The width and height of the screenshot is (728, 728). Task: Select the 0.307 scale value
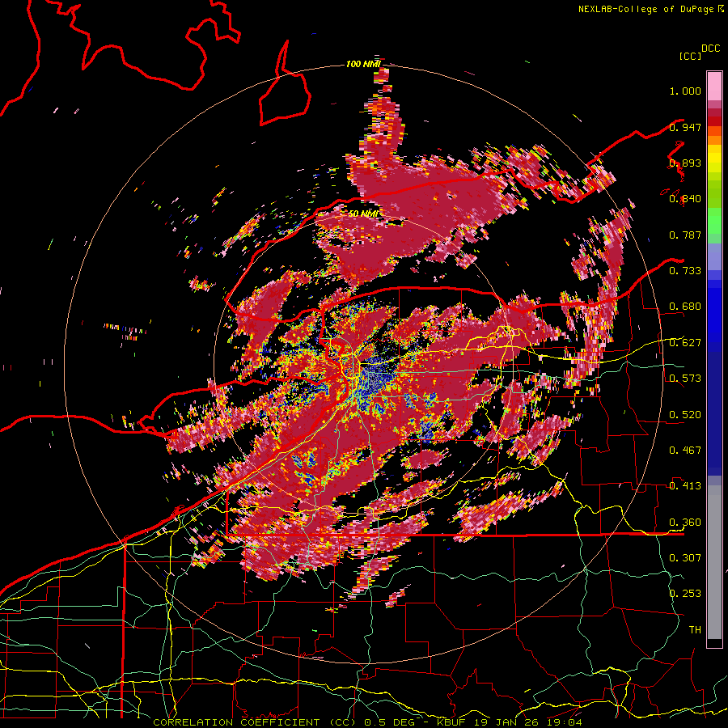(x=685, y=557)
